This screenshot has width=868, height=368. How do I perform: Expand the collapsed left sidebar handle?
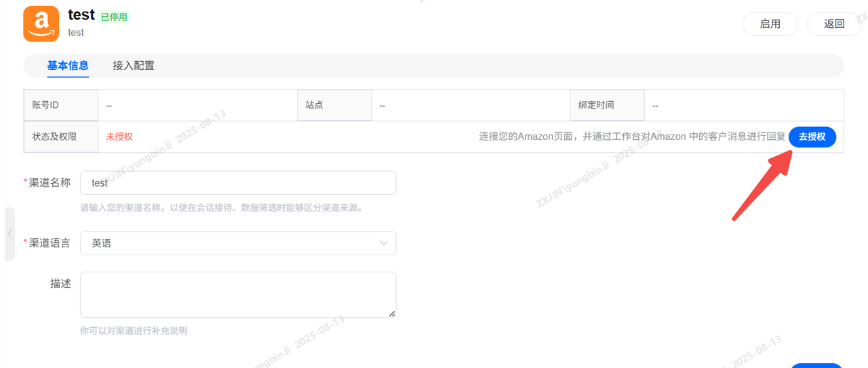click(x=9, y=234)
